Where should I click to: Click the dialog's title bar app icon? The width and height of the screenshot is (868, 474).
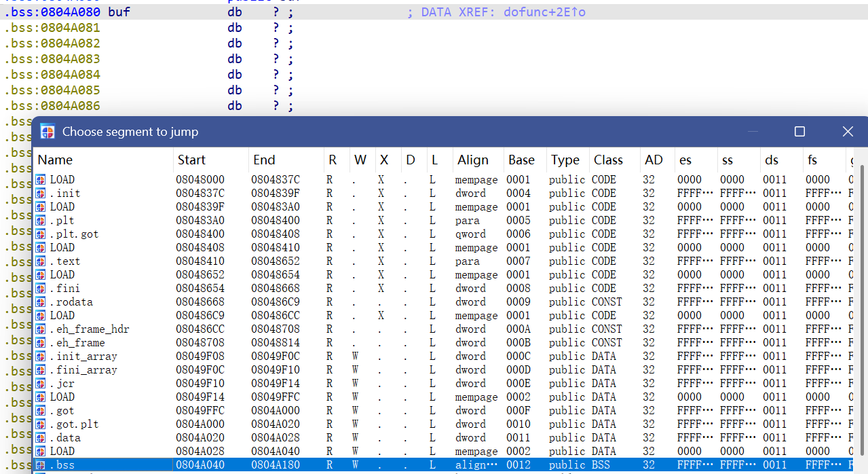(48, 132)
